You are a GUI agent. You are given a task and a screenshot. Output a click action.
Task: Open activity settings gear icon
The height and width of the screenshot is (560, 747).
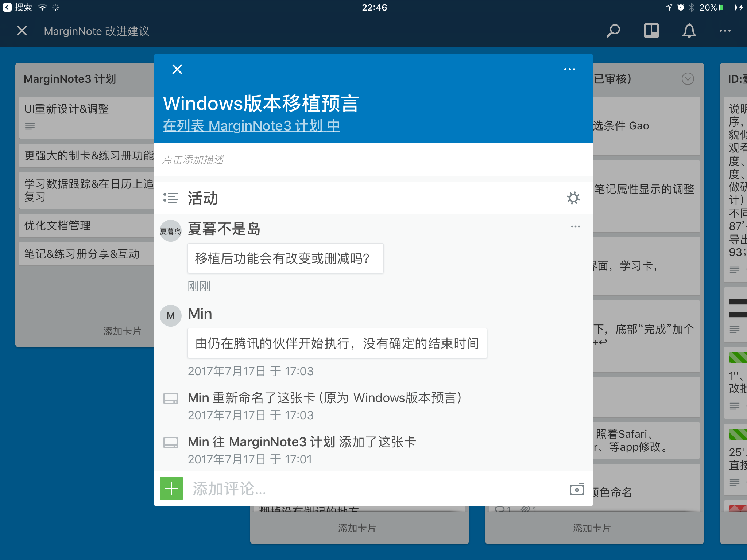coord(573,198)
